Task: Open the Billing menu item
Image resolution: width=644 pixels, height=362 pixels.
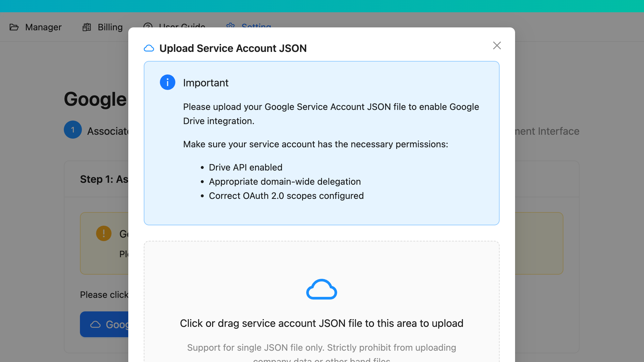Action: pos(110,27)
